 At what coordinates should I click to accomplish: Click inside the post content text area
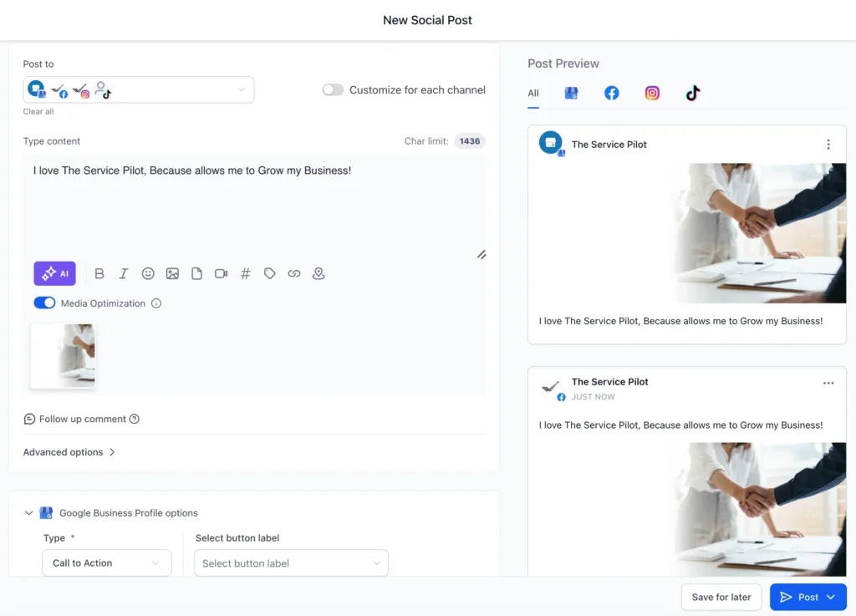click(251, 209)
